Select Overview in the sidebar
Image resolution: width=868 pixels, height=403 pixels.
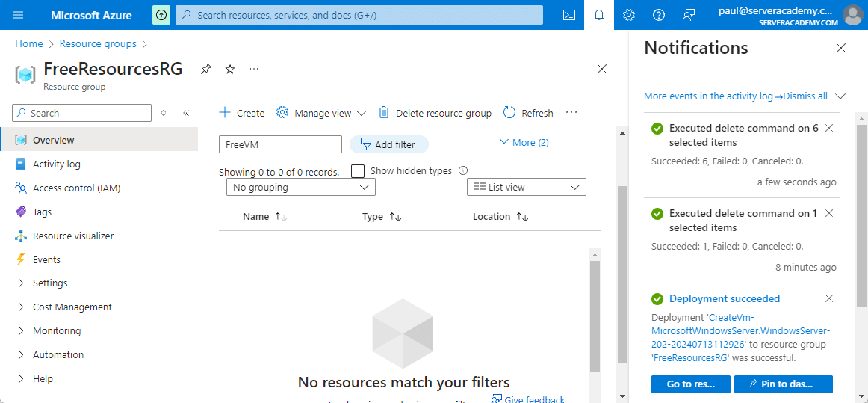pyautogui.click(x=99, y=141)
